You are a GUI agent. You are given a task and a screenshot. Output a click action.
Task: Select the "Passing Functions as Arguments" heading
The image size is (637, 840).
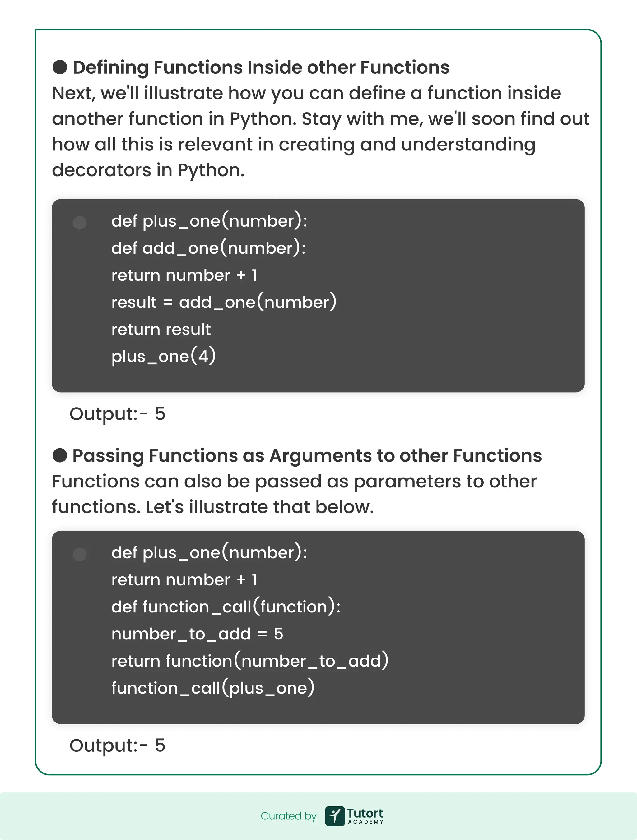coord(307,456)
